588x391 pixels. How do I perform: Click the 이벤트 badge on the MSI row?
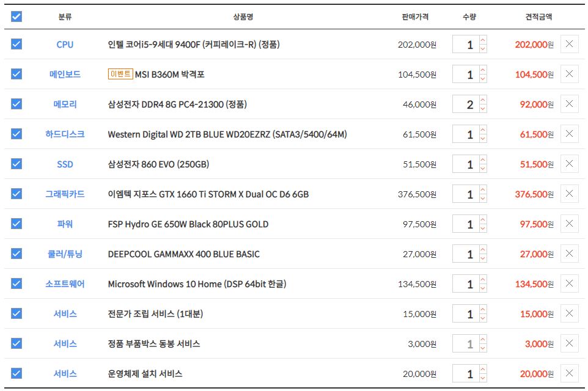120,75
